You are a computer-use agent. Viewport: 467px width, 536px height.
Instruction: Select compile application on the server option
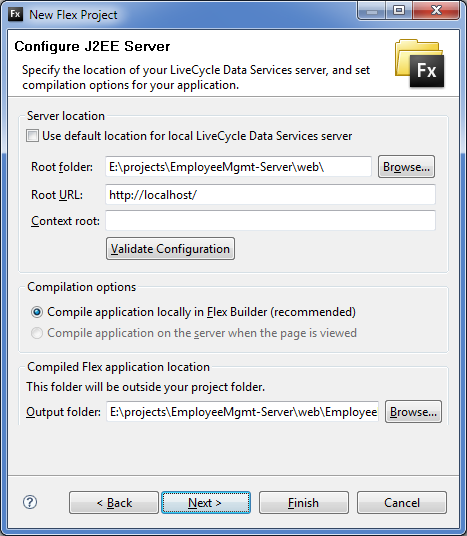click(37, 333)
